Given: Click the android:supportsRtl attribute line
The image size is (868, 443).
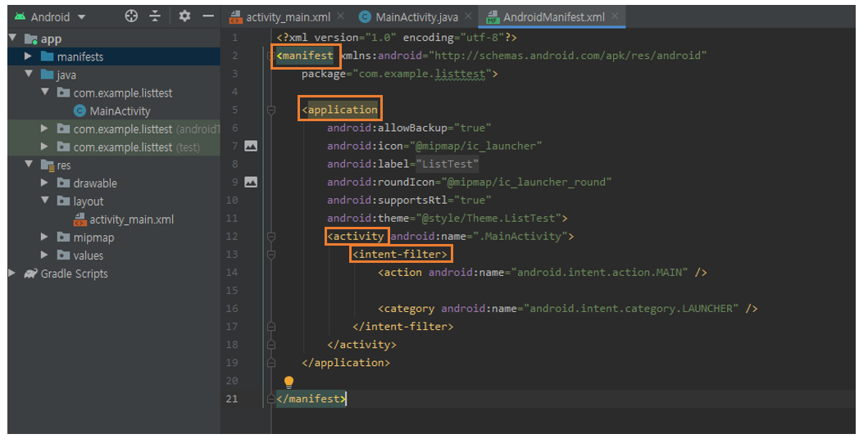Looking at the screenshot, I should point(409,200).
